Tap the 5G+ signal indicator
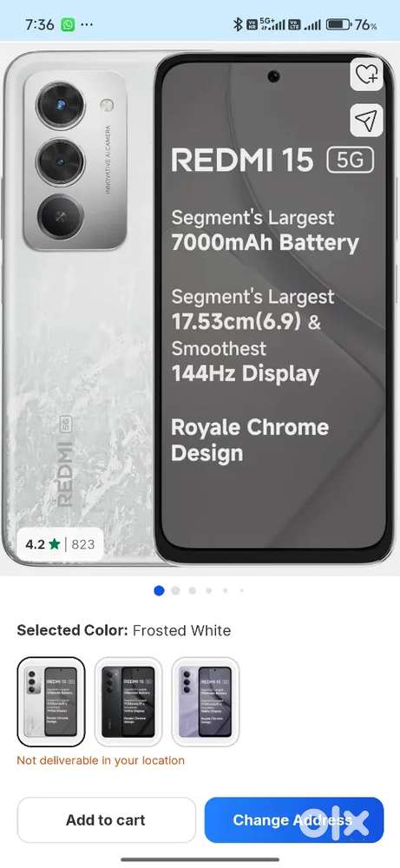400x868 pixels. (272, 25)
